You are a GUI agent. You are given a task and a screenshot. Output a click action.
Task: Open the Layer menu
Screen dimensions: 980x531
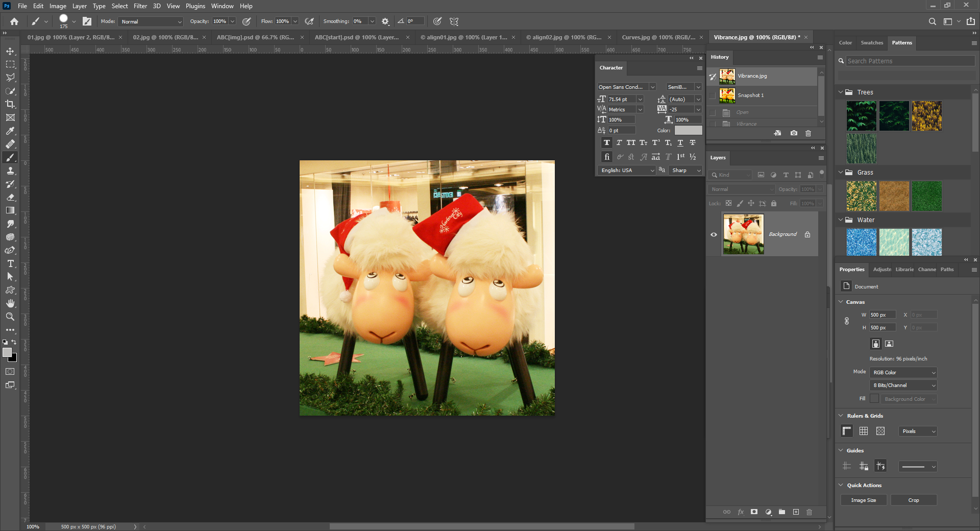tap(79, 6)
